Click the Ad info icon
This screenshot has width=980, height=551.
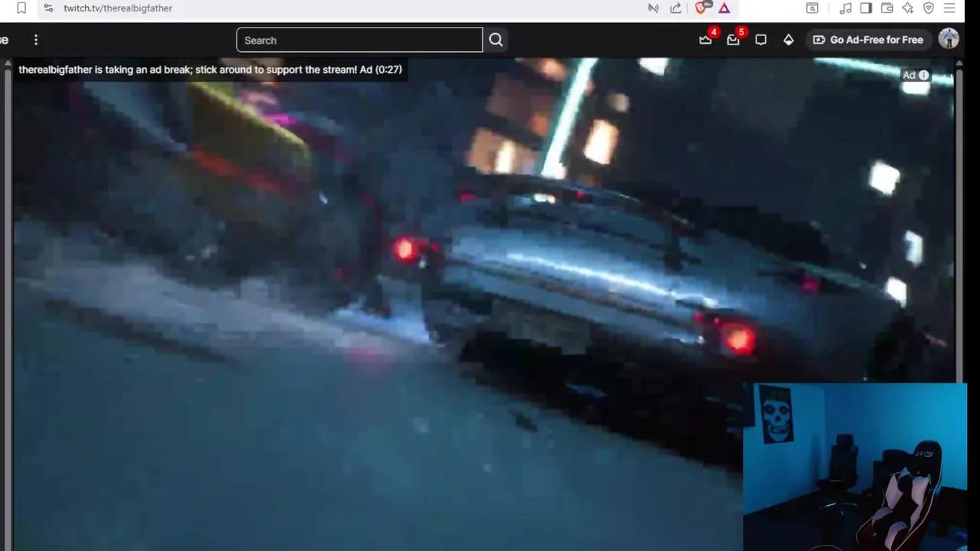click(x=923, y=75)
